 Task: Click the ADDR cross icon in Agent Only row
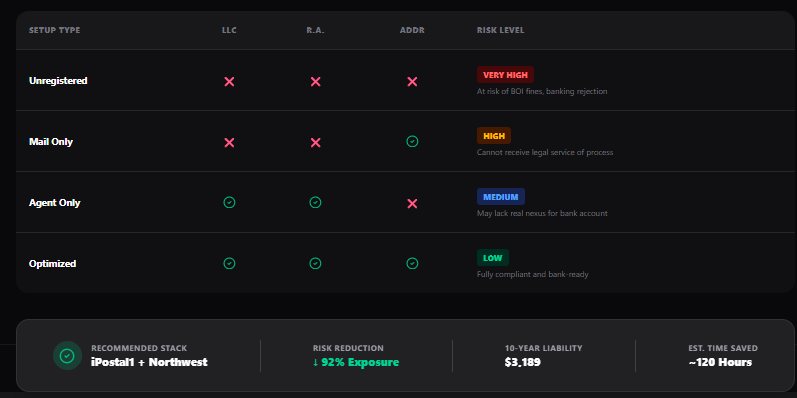(412, 203)
